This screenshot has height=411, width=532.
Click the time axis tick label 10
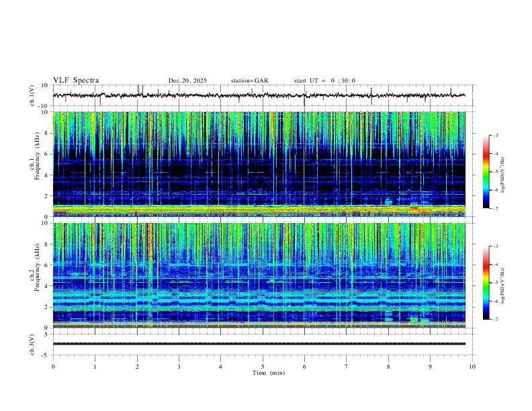coord(472,367)
